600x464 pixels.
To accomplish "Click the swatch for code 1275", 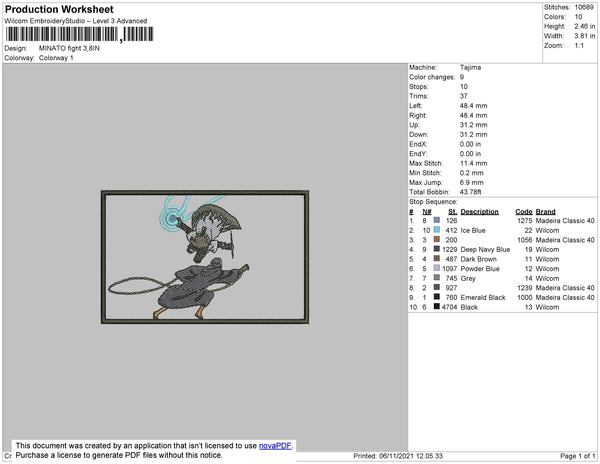I will pos(437,220).
